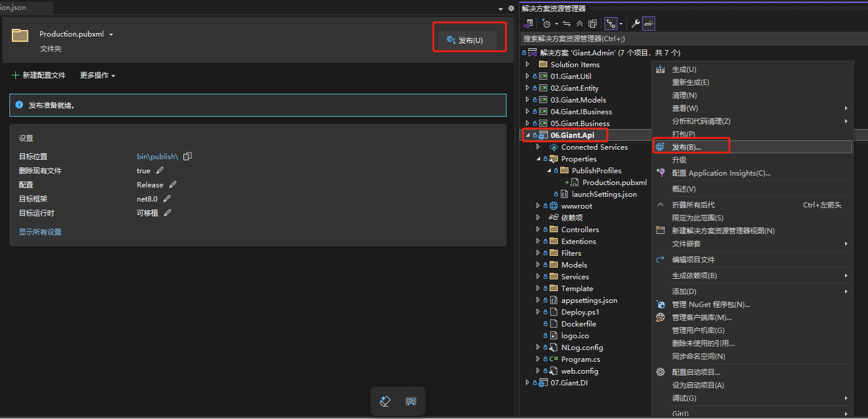Click the Collapse All double-chevron icon
The height and width of the screenshot is (419, 868).
click(580, 24)
